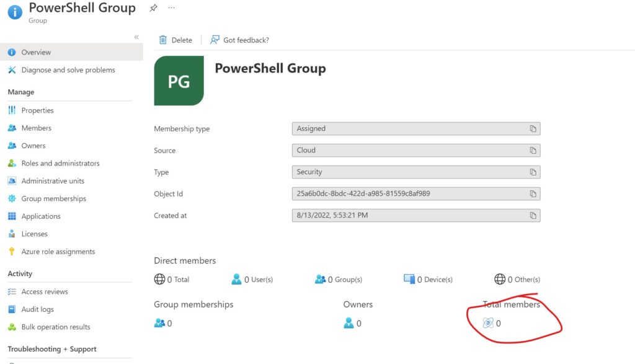Go to Applications in sidebar

click(x=41, y=216)
